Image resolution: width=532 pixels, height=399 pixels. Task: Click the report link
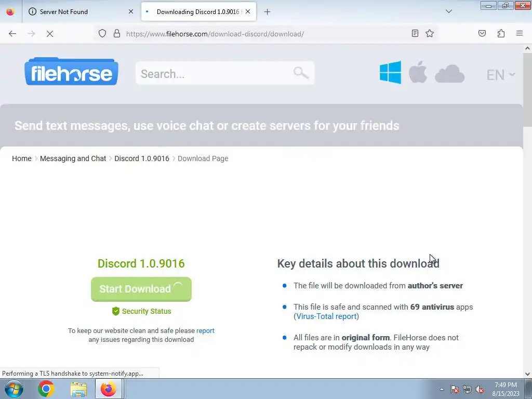[205, 330]
